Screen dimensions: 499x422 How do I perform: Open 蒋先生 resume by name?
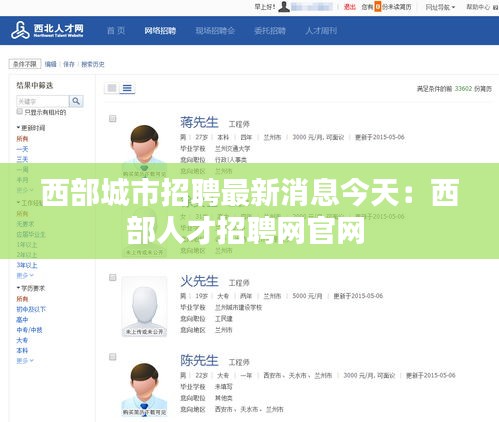[199, 122]
